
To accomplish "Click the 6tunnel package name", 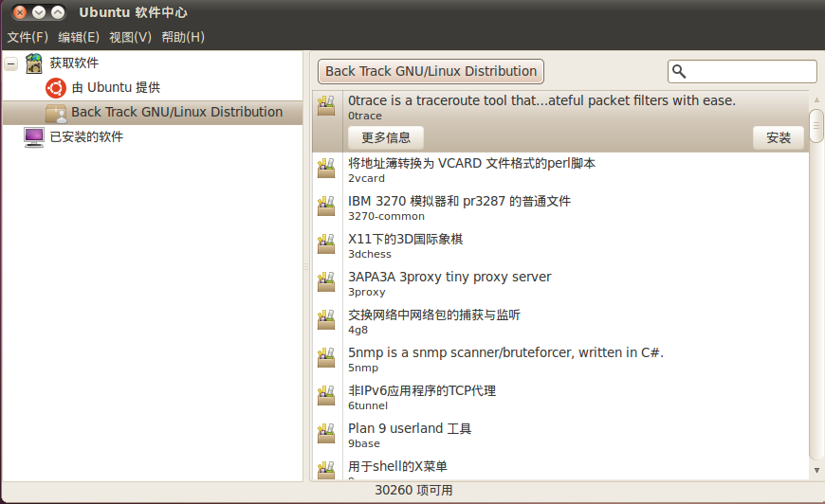I will [368, 405].
